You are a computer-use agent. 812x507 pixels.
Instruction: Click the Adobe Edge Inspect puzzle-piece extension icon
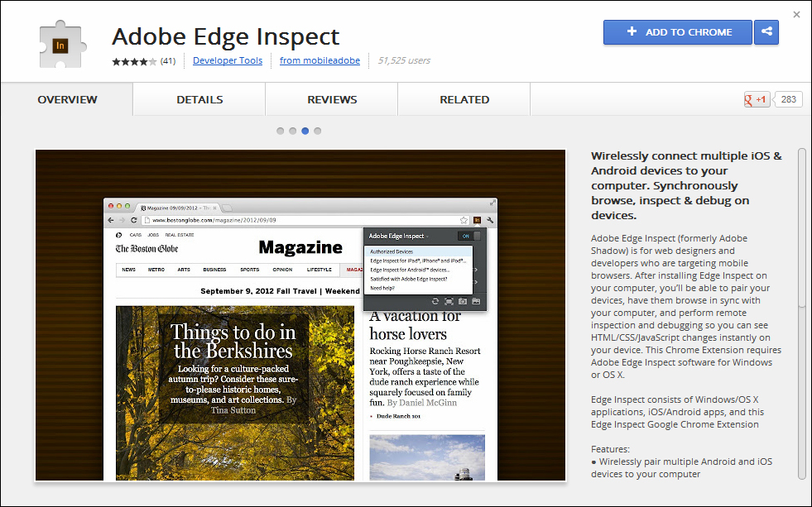61,45
